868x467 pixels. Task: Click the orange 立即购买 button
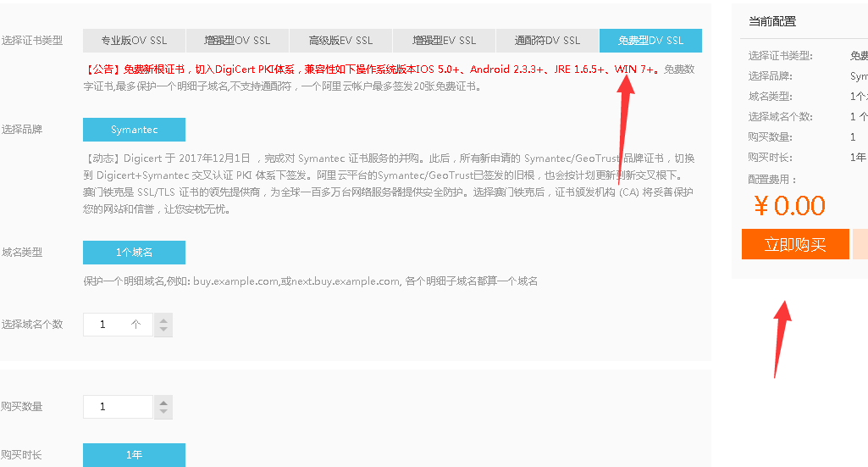click(x=795, y=244)
